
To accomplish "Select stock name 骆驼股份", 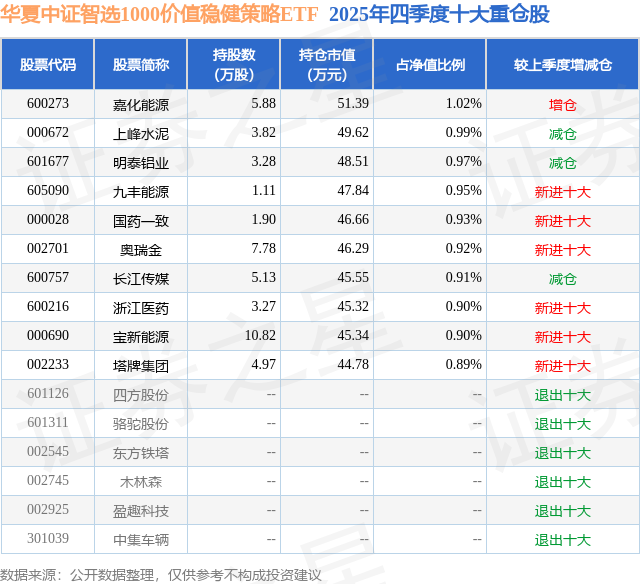I will [x=141, y=423].
